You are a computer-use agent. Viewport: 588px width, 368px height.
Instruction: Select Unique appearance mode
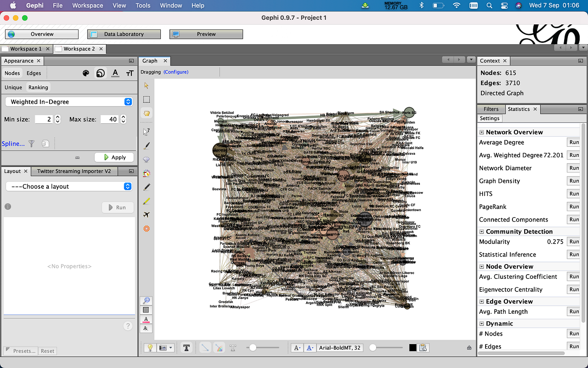(13, 87)
